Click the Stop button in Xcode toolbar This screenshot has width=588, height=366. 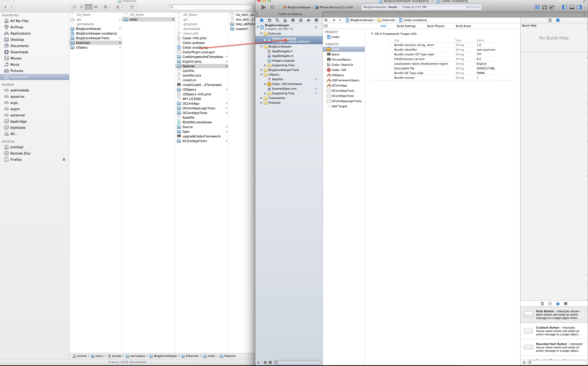(272, 7)
